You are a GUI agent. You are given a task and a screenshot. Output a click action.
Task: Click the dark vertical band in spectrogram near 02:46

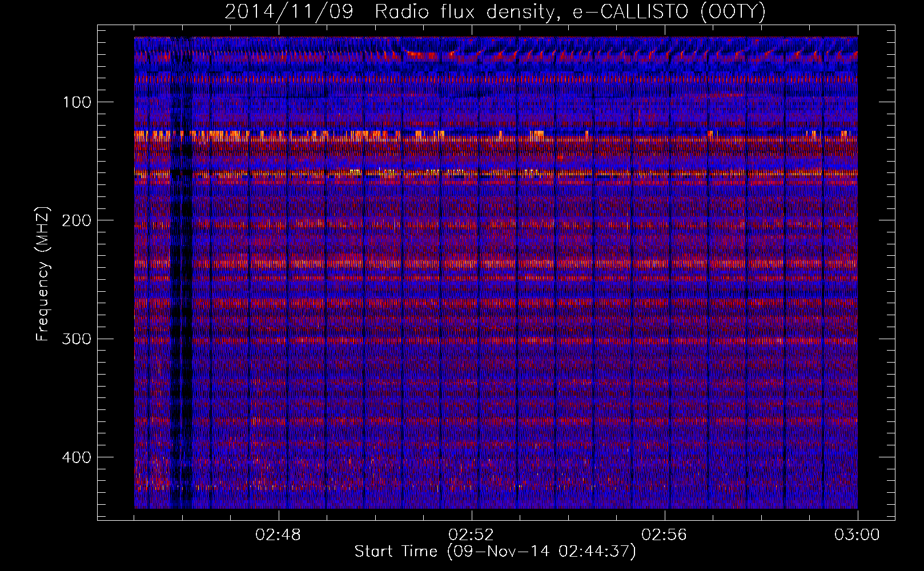click(x=182, y=273)
